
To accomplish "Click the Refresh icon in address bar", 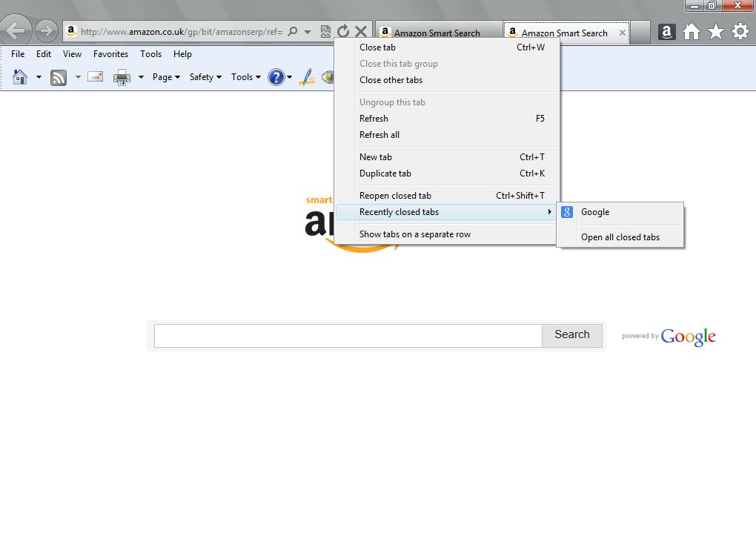I will [x=343, y=32].
